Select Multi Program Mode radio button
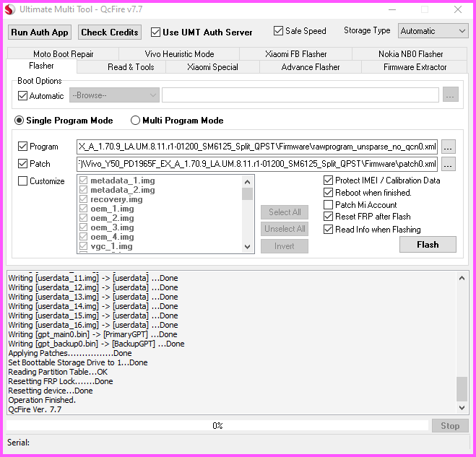476x457 pixels. pyautogui.click(x=135, y=121)
